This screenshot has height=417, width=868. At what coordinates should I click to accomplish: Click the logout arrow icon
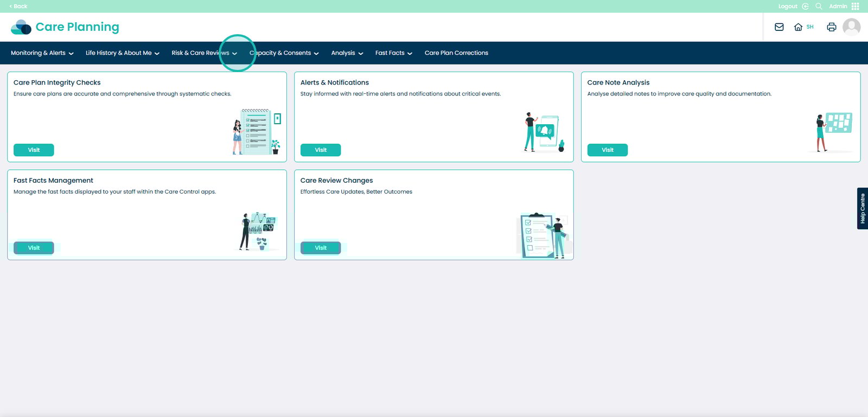[x=805, y=7]
